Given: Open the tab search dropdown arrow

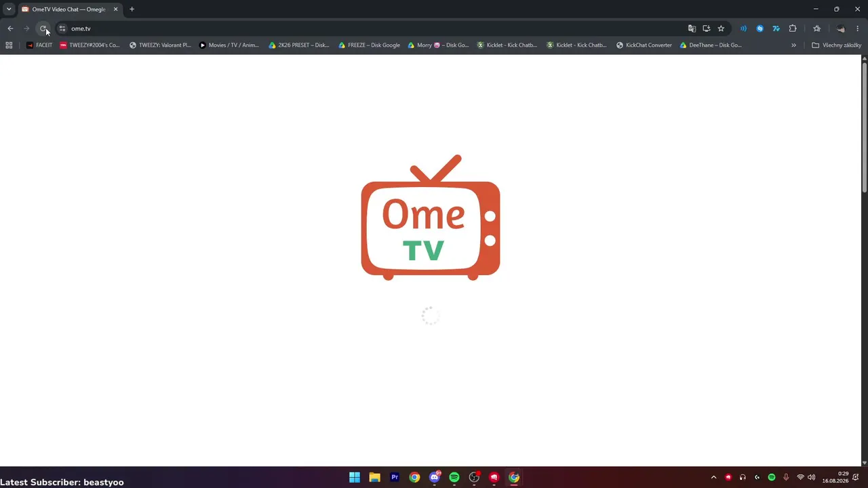Looking at the screenshot, I should pyautogui.click(x=9, y=9).
